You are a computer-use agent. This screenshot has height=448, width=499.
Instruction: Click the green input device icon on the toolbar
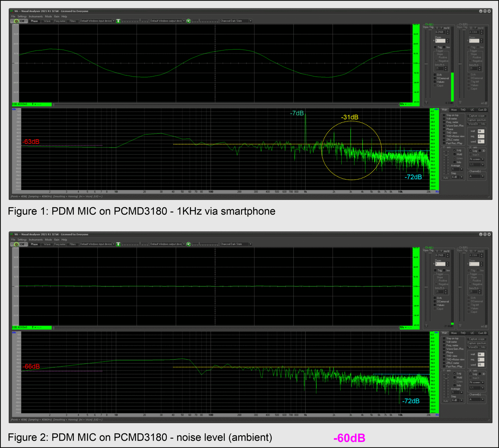(119, 21)
